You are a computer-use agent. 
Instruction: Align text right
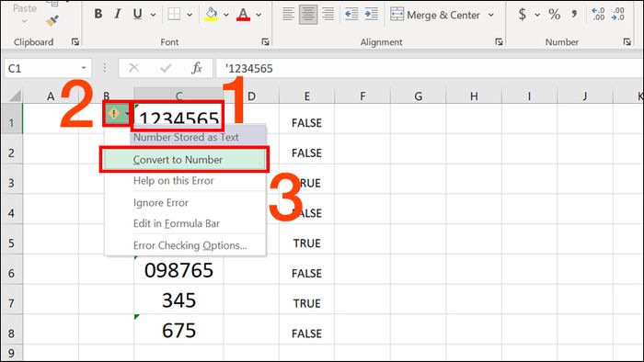(328, 15)
